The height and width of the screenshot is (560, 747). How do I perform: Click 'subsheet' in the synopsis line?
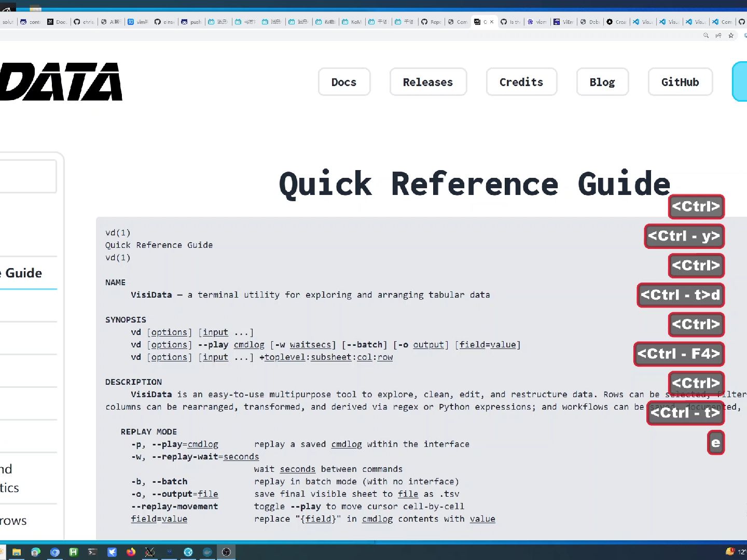pos(331,357)
